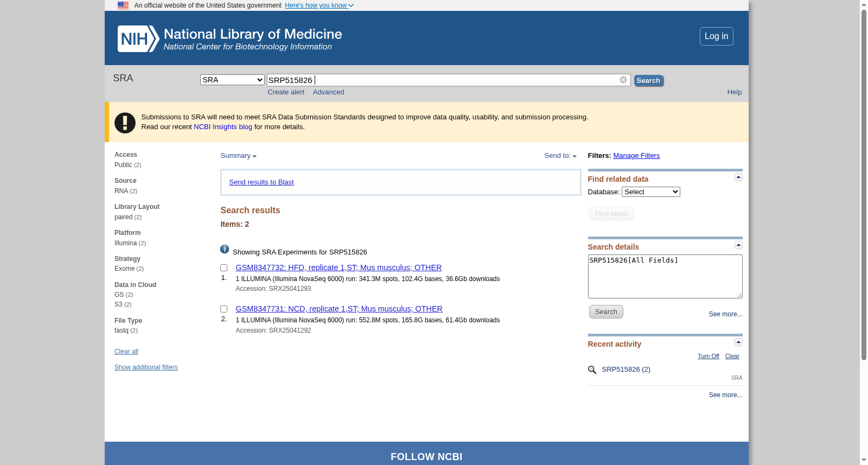868x465 pixels.
Task: Open Advanced search link
Action: [328, 92]
